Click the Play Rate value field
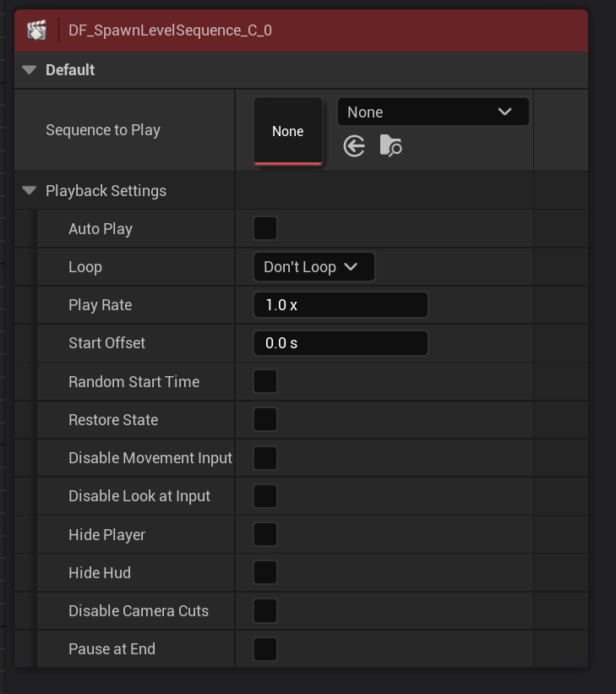This screenshot has width=616, height=694. tap(341, 305)
